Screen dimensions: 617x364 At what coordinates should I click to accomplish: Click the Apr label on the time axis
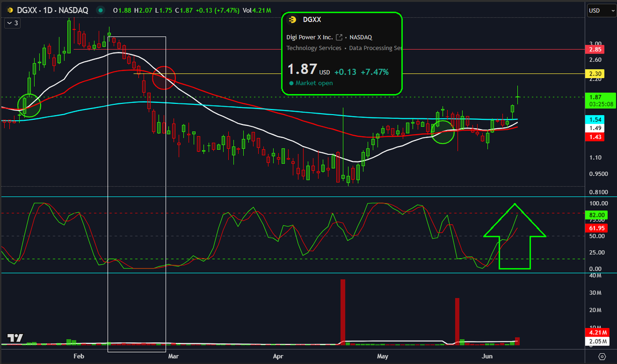click(278, 356)
